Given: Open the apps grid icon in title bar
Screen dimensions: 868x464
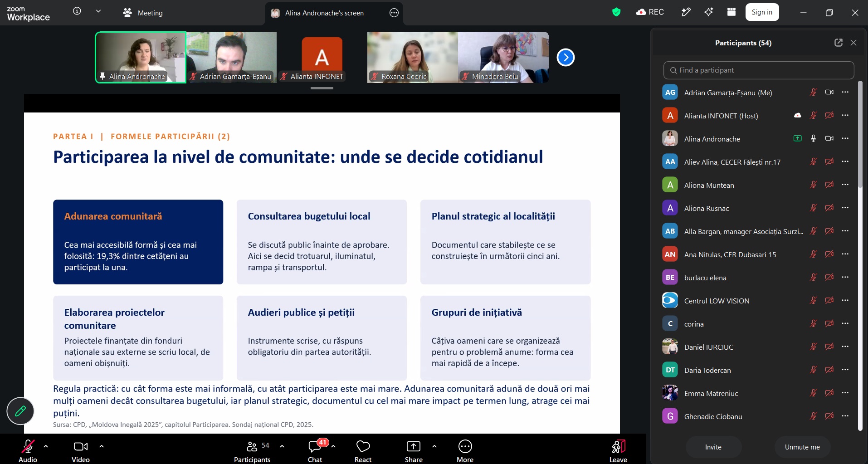Looking at the screenshot, I should click(x=731, y=12).
